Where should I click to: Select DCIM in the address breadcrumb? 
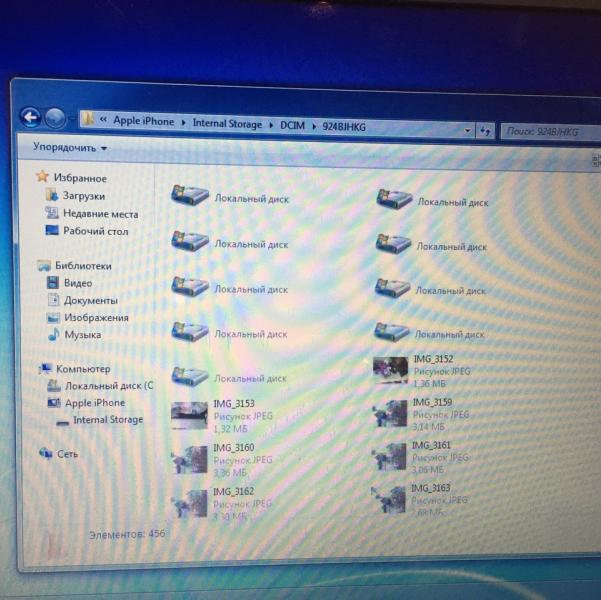[291, 124]
